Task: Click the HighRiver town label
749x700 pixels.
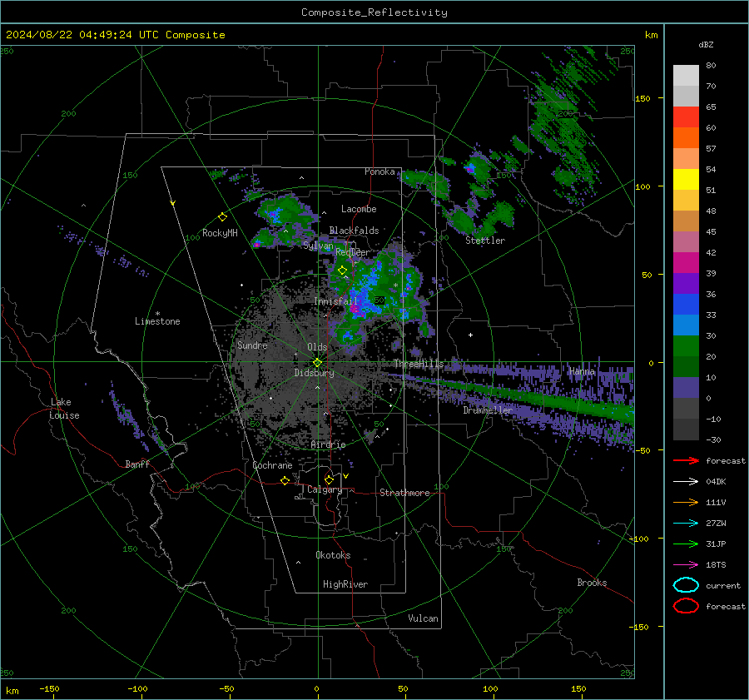Action: tap(345, 584)
